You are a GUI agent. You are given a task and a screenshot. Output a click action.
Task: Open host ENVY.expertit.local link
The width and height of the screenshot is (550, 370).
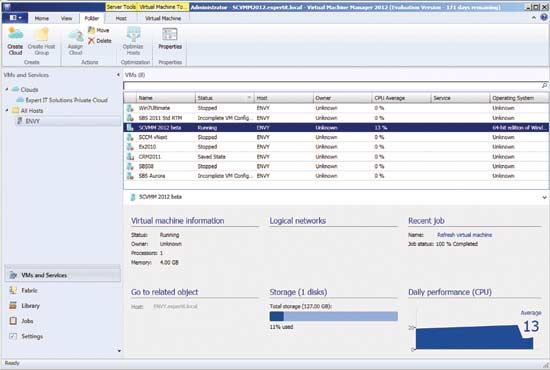point(175,307)
